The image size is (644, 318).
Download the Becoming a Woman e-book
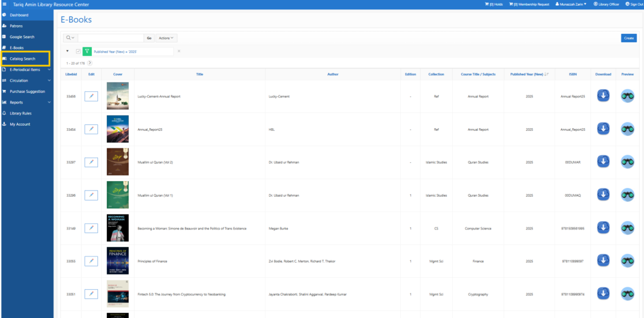(603, 228)
